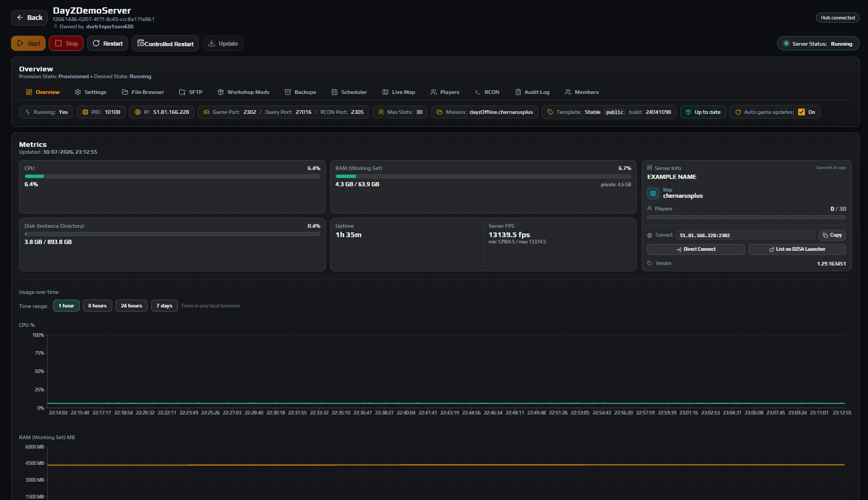This screenshot has height=500, width=868.
Task: Click the Up to date badge
Action: (703, 112)
